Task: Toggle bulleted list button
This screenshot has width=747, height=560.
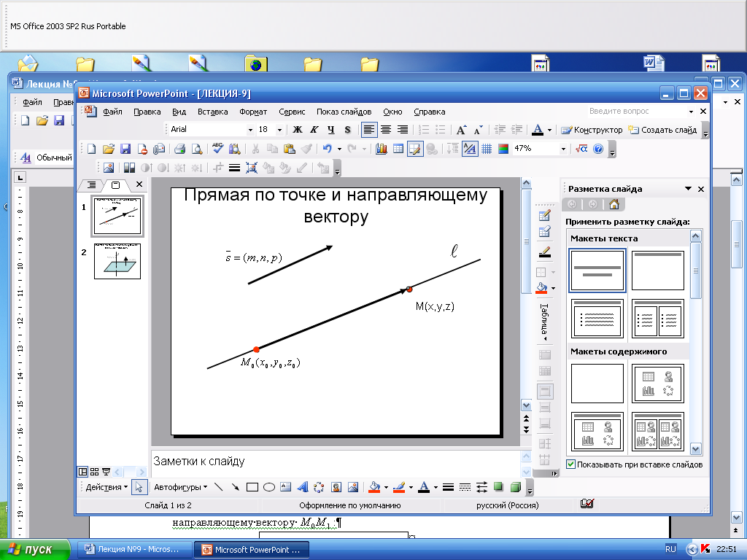Action: pyautogui.click(x=440, y=130)
